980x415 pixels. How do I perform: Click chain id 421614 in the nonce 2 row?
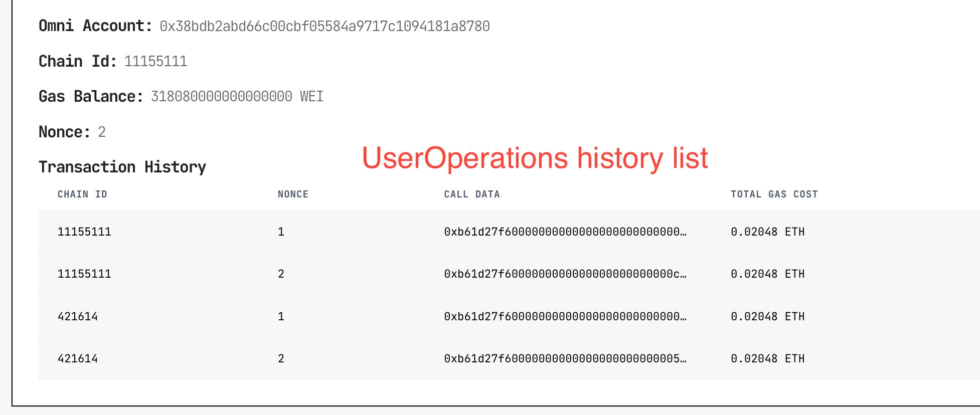pos(78,358)
